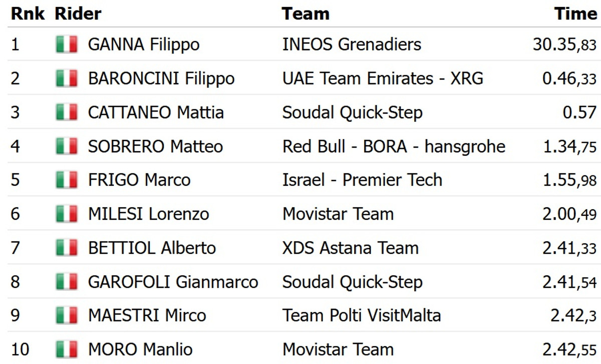Open the INEOS Grenadiers team page

click(352, 45)
